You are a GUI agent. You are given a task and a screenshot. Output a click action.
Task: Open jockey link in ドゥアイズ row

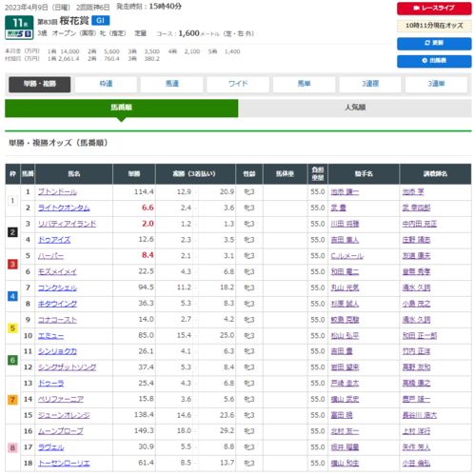point(345,240)
